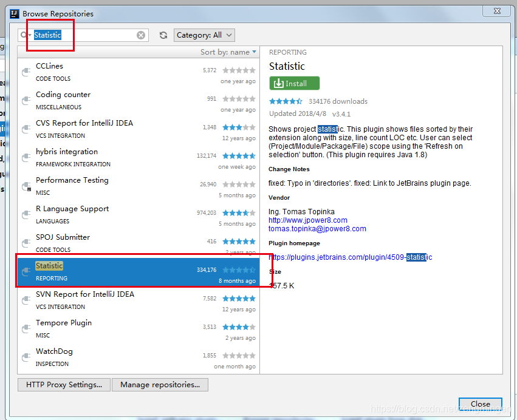The image size is (517, 420).
Task: Click the Updated 2018/4/8 text
Action: tap(298, 113)
